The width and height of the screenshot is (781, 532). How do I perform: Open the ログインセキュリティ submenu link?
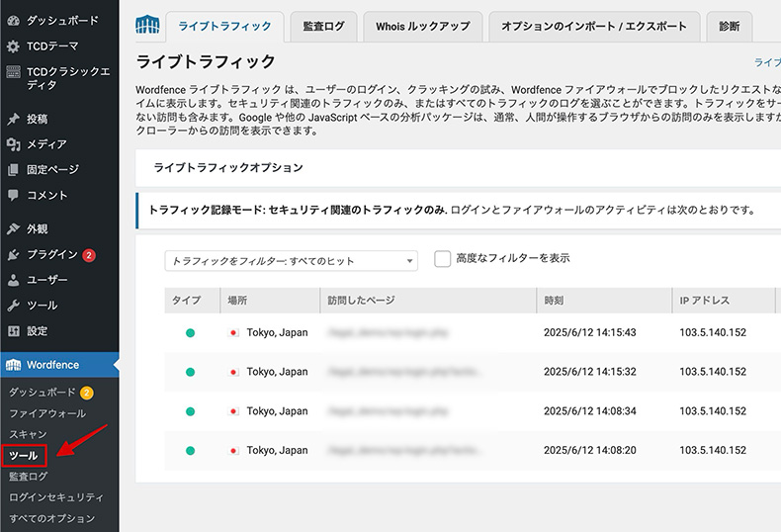(56, 497)
